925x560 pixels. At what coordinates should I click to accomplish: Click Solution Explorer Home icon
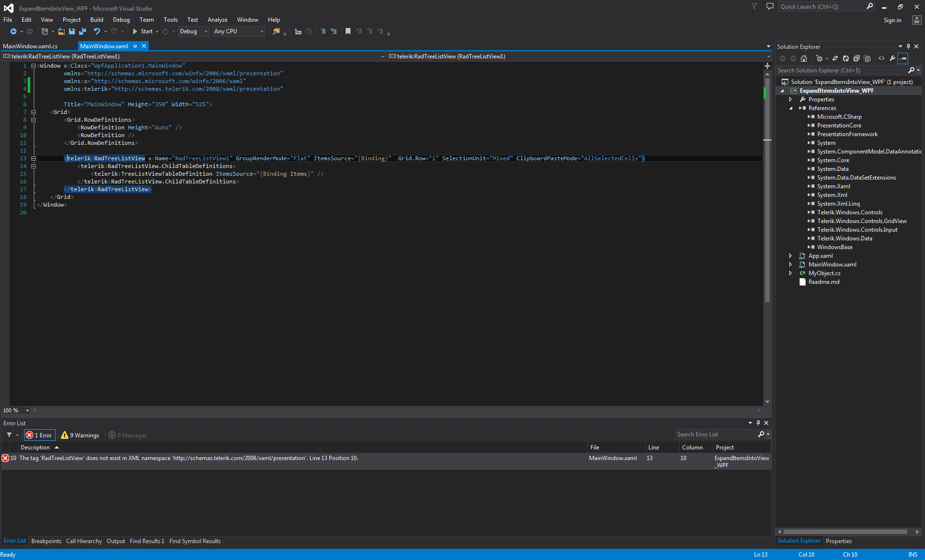tap(804, 58)
